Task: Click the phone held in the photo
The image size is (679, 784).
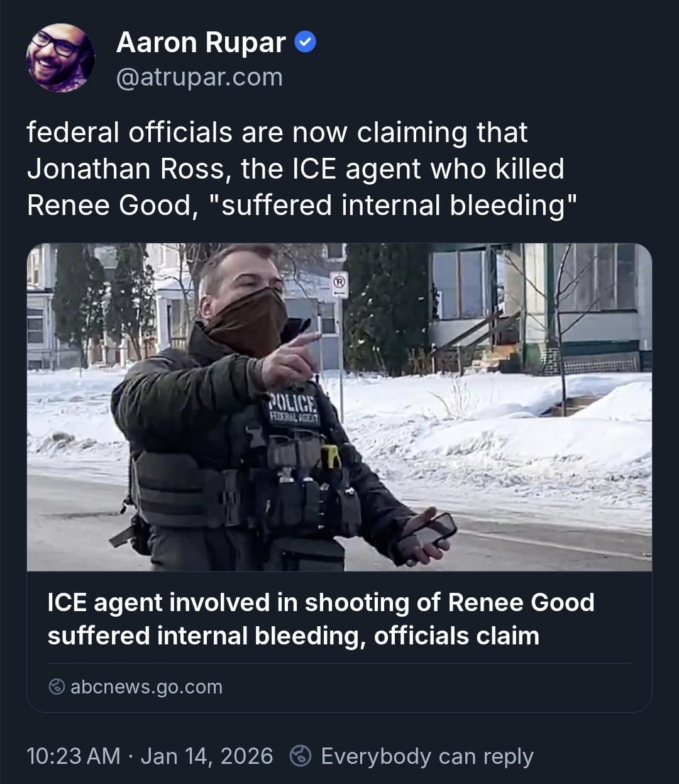Action: 433,530
